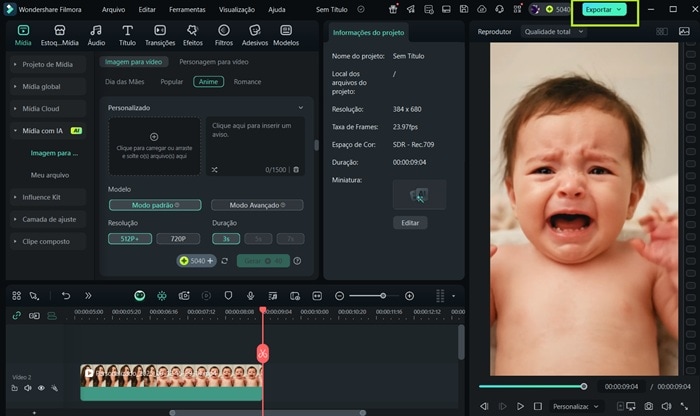Open Meu arquivo under Mídia com IA
700x416 pixels.
50,175
